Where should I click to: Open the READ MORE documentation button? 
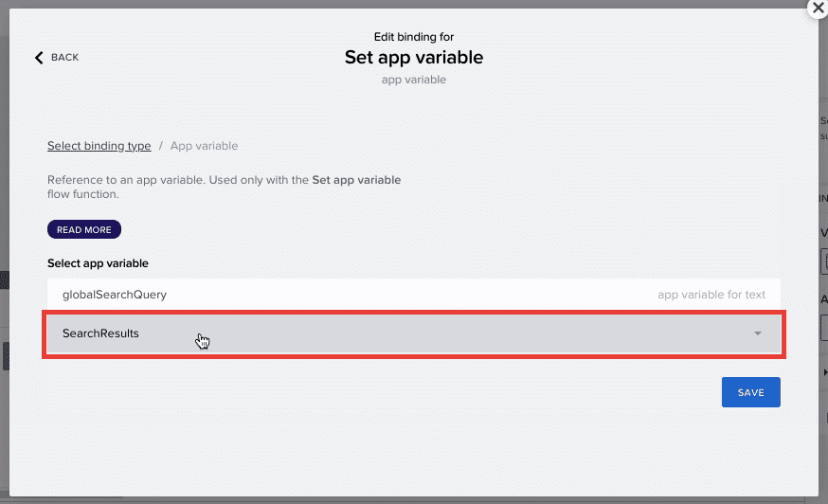point(84,229)
